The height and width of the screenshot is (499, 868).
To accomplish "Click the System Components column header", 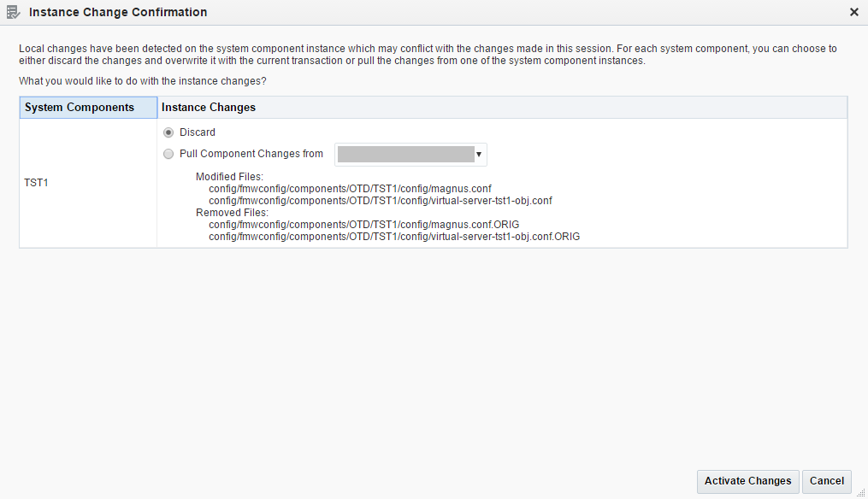I will (x=80, y=108).
